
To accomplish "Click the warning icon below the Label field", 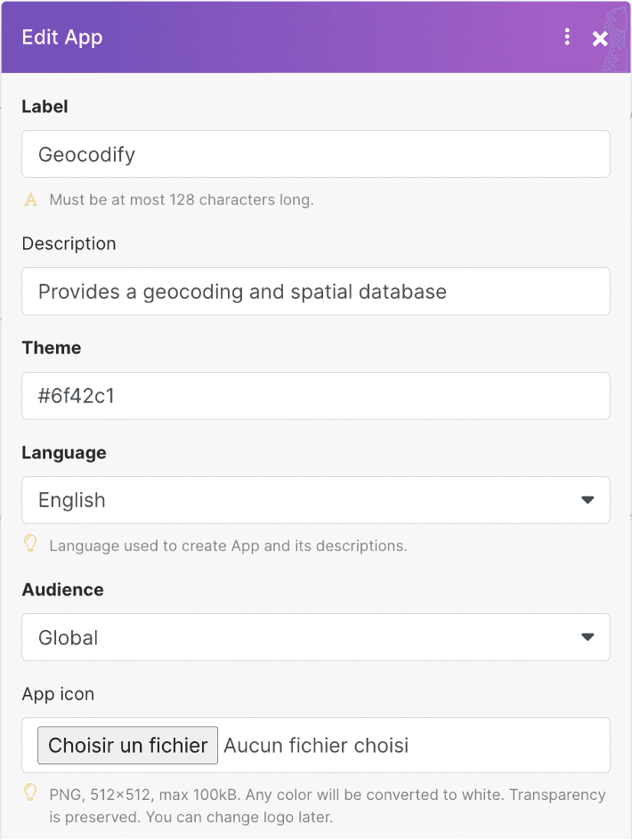I will pyautogui.click(x=29, y=200).
